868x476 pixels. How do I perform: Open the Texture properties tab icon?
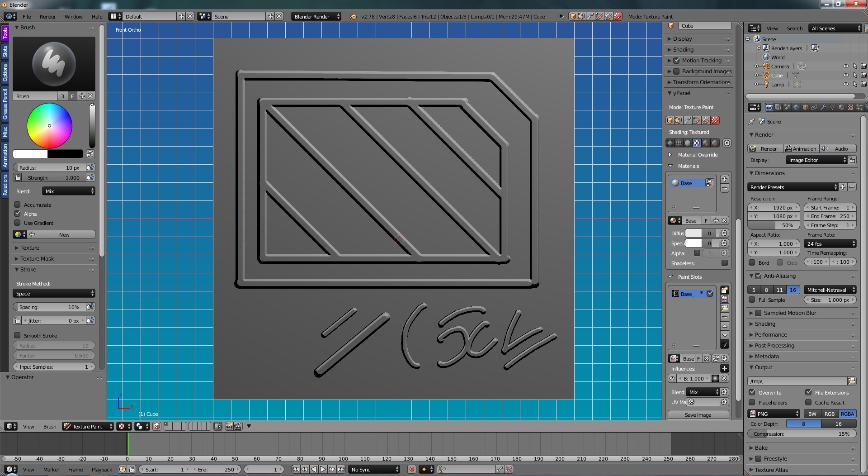(x=850, y=107)
